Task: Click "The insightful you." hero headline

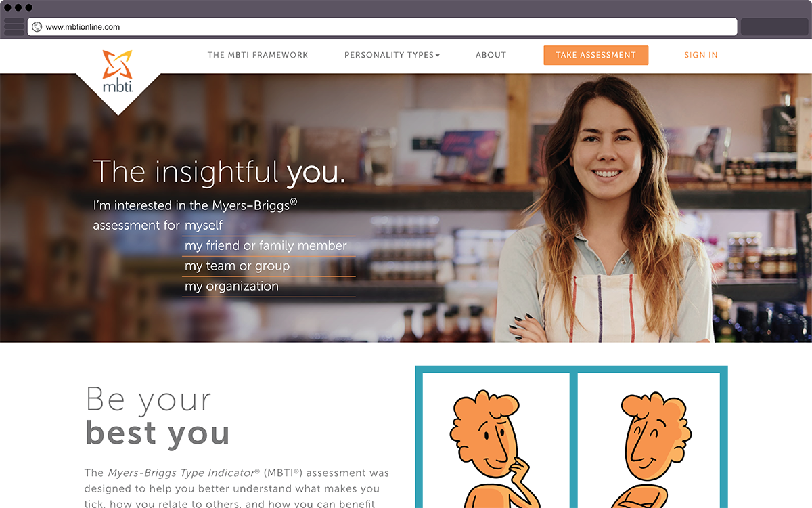Action: (219, 171)
